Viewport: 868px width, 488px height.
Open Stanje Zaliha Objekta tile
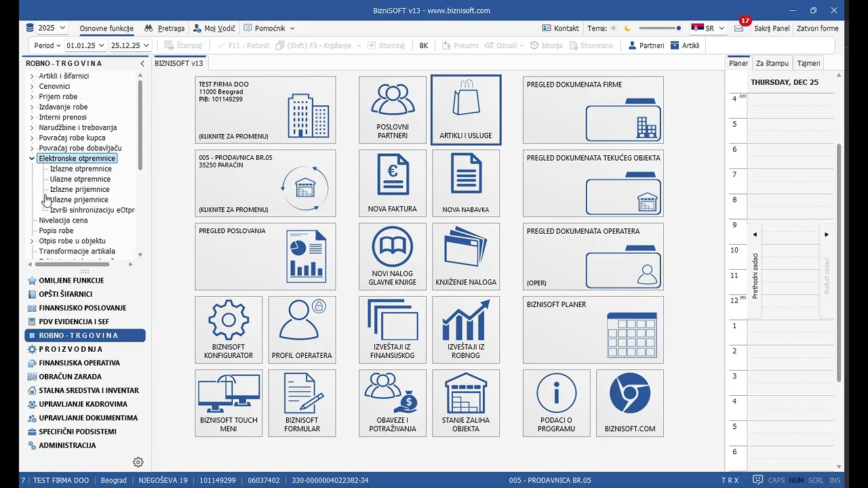coord(466,403)
